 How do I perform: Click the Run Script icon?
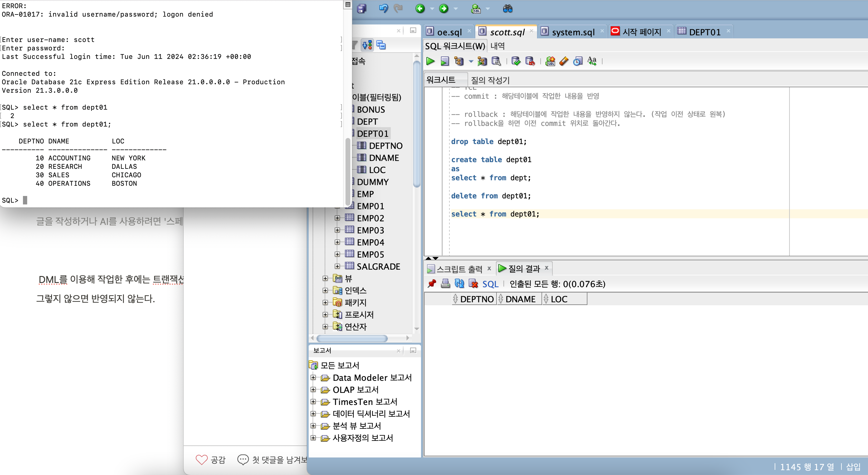[x=445, y=61]
